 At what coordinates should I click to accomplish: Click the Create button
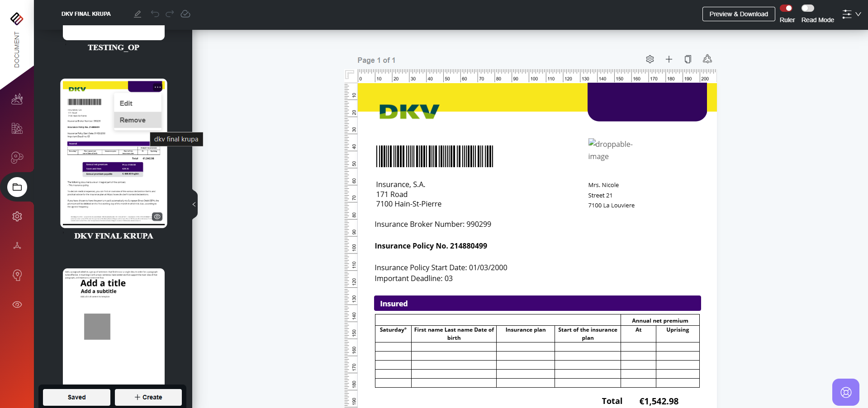pos(148,397)
